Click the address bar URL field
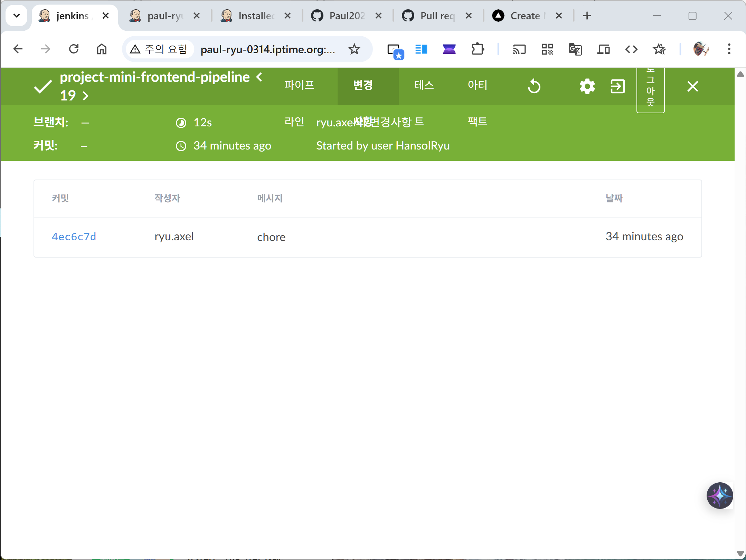The image size is (746, 560). pos(267,49)
